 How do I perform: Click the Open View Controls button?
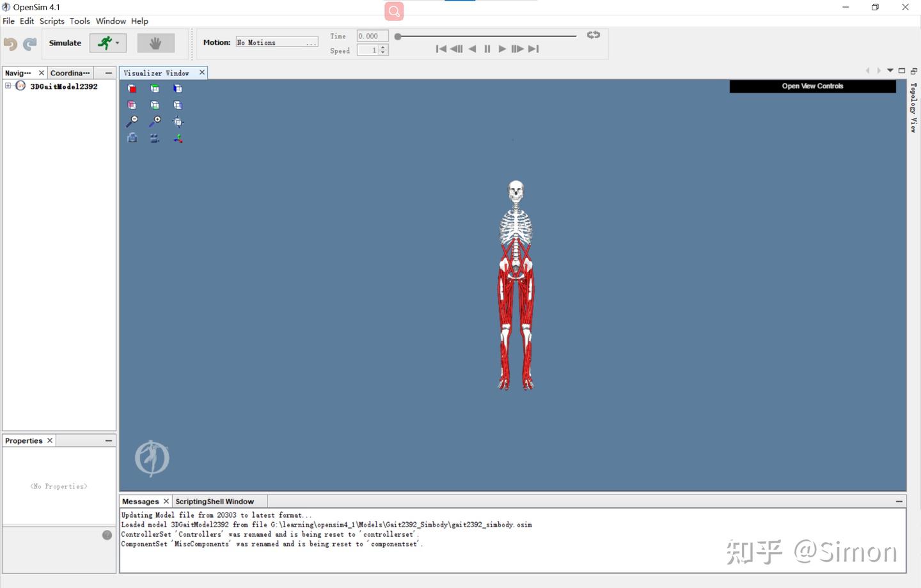[x=812, y=86]
